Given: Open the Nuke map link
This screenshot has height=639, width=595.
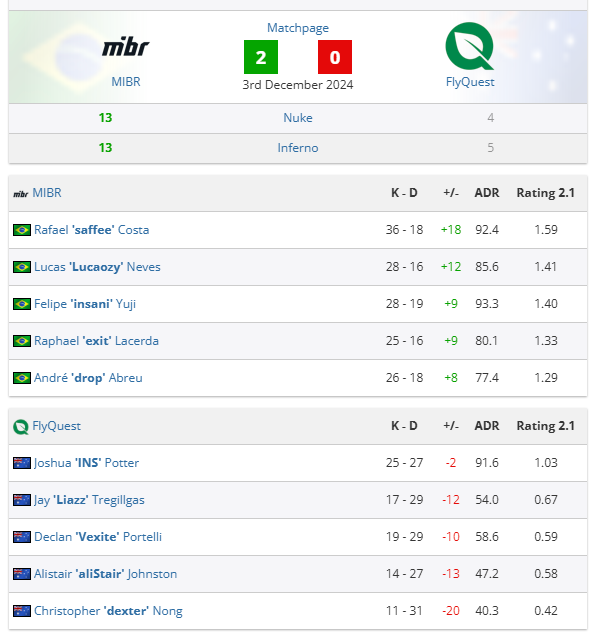Looking at the screenshot, I should [298, 118].
